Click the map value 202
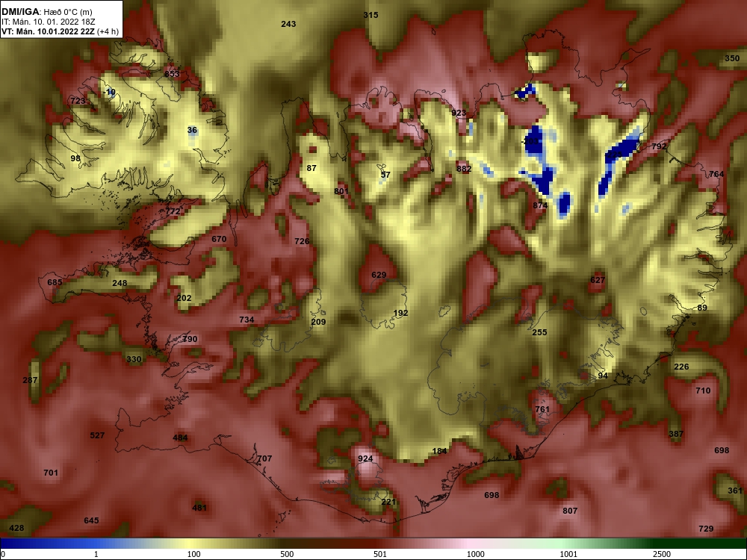Viewport: 747px width, 560px height. [x=184, y=298]
